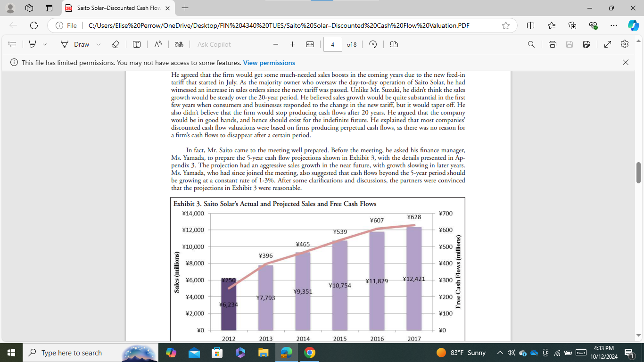Open a new browser tab
644x362 pixels.
(185, 8)
